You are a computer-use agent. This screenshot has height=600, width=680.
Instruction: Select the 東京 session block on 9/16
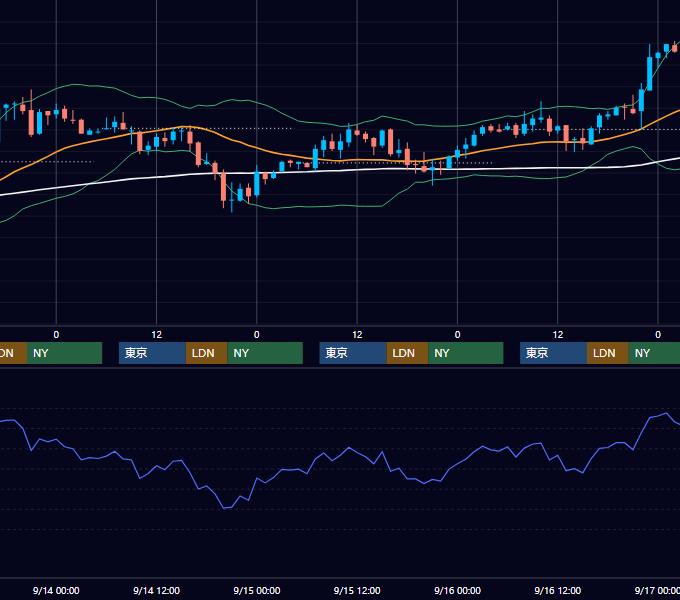tap(553, 353)
